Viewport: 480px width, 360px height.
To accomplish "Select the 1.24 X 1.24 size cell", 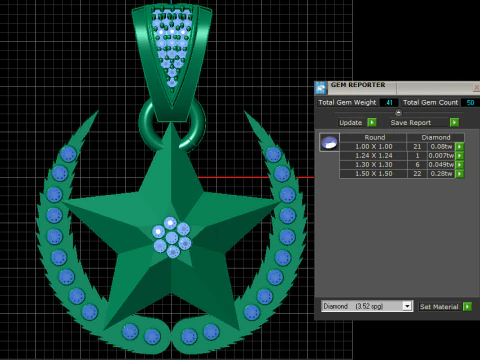I will coord(374,155).
